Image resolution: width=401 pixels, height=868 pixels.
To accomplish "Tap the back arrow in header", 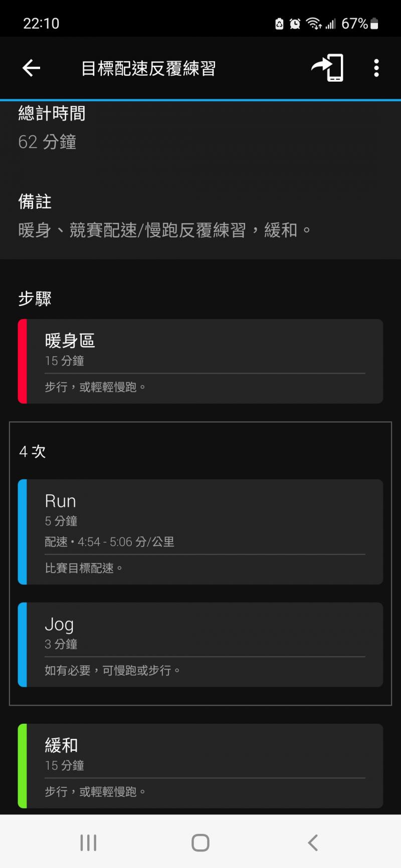I will click(x=31, y=68).
